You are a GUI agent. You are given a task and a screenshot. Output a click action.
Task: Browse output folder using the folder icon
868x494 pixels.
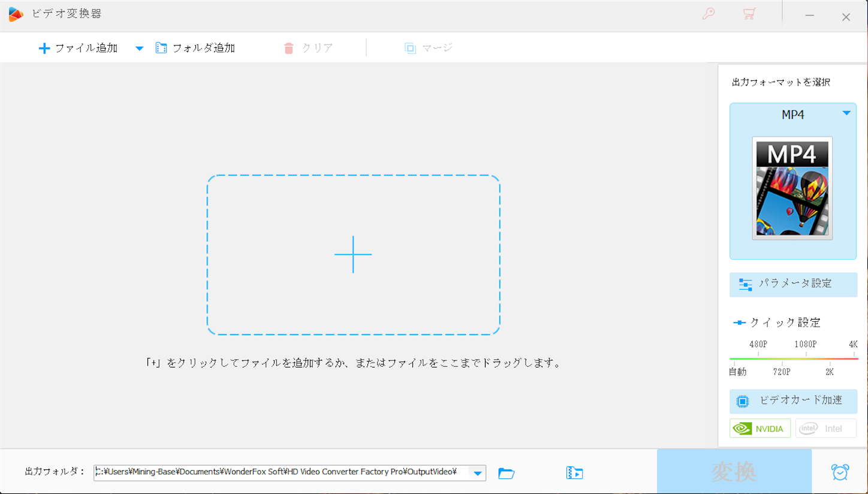(506, 472)
